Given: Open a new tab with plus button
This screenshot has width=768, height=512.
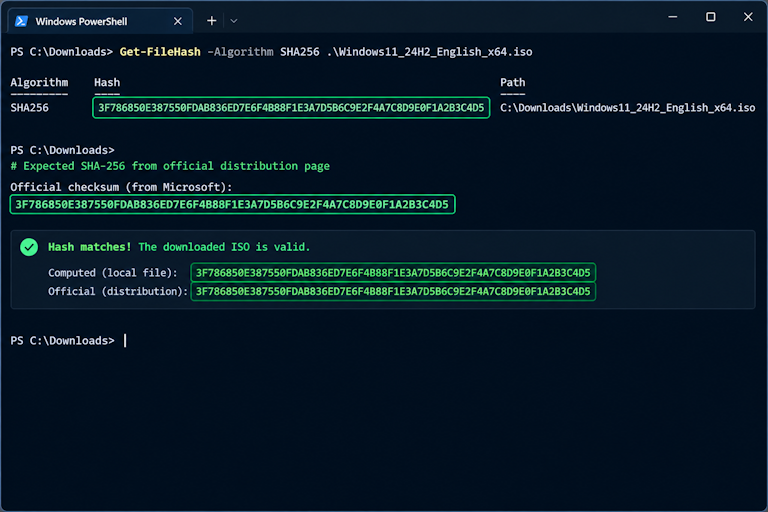Looking at the screenshot, I should [212, 21].
